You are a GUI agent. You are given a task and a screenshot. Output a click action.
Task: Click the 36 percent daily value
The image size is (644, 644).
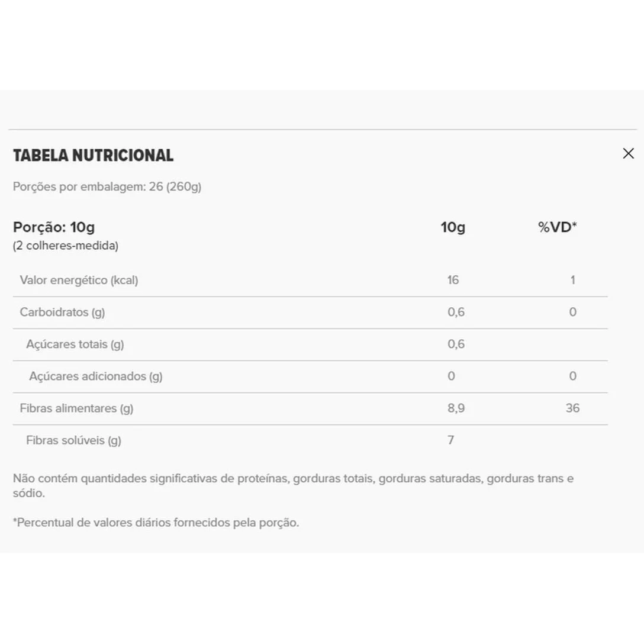572,408
